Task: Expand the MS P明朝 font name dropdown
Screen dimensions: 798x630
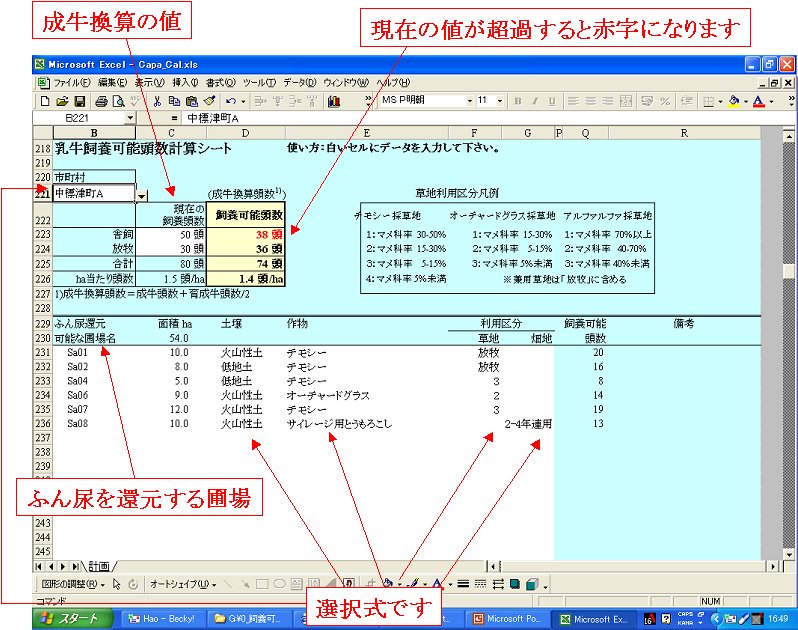Action: click(469, 101)
